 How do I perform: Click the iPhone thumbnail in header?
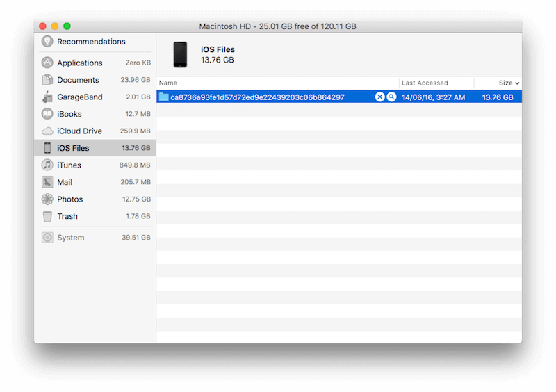(180, 54)
